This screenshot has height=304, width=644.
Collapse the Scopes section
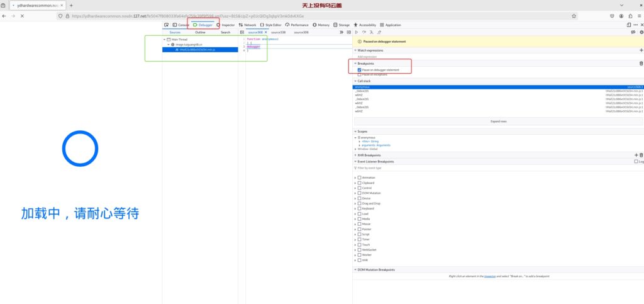[x=355, y=132]
